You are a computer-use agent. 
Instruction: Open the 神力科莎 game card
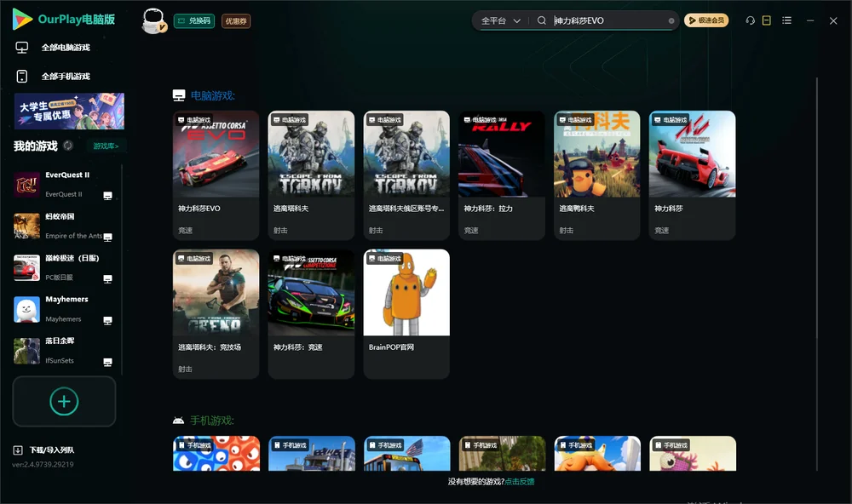pyautogui.click(x=692, y=175)
